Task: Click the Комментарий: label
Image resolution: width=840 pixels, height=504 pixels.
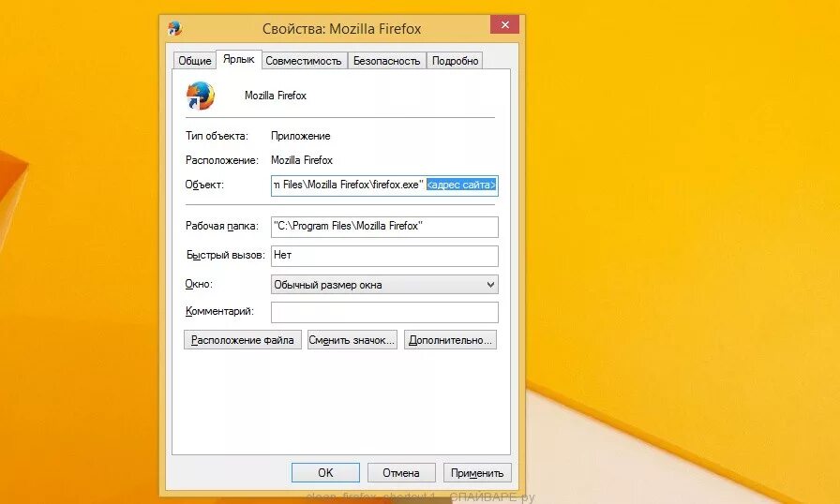Action: pyautogui.click(x=219, y=311)
